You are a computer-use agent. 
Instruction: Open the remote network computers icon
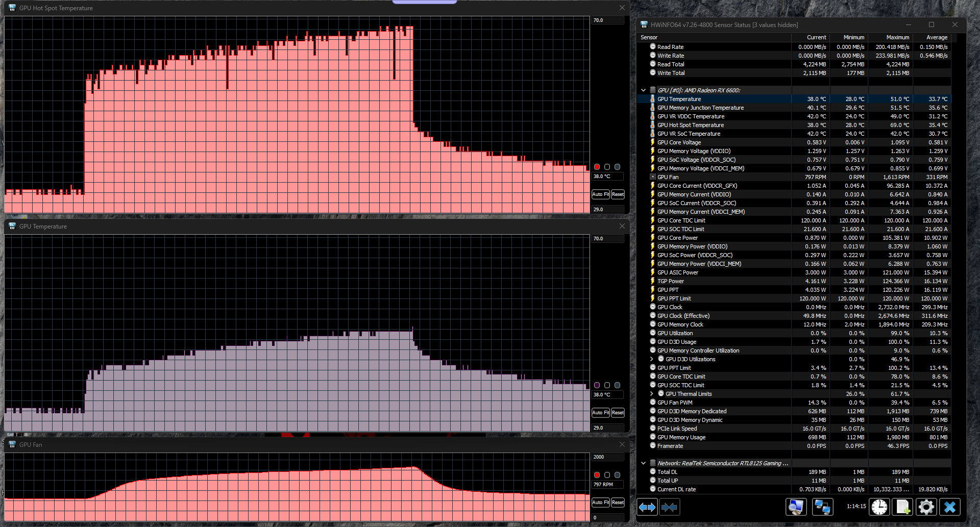[x=822, y=507]
